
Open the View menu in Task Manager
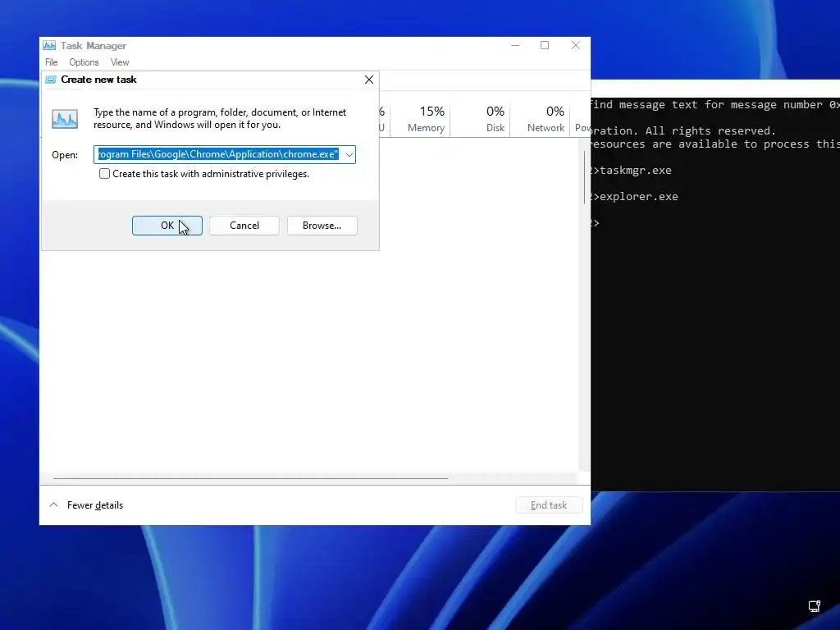pos(120,62)
